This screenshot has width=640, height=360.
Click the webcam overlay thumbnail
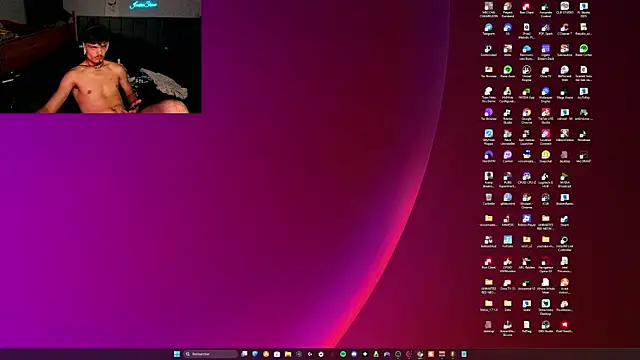click(x=100, y=56)
